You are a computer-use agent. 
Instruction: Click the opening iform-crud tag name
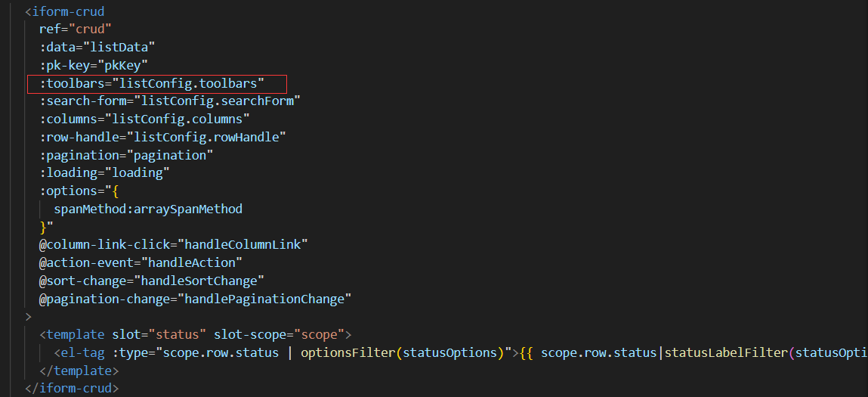tap(68, 11)
